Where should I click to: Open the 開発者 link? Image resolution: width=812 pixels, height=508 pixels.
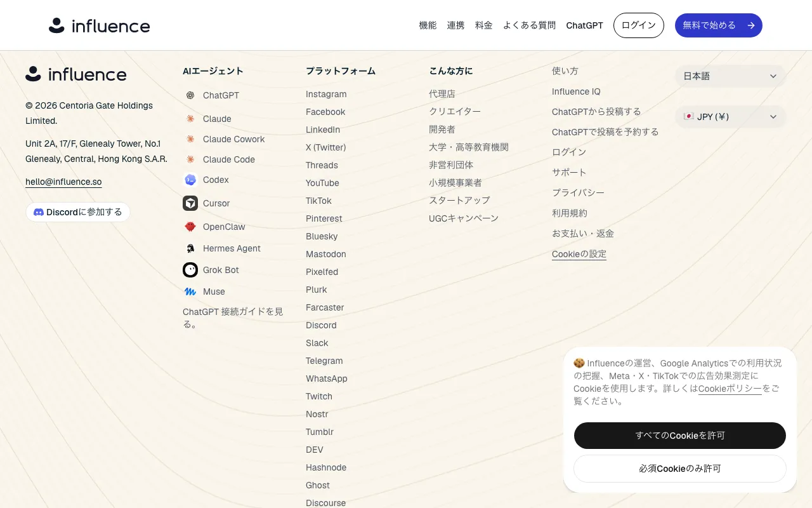(x=442, y=129)
